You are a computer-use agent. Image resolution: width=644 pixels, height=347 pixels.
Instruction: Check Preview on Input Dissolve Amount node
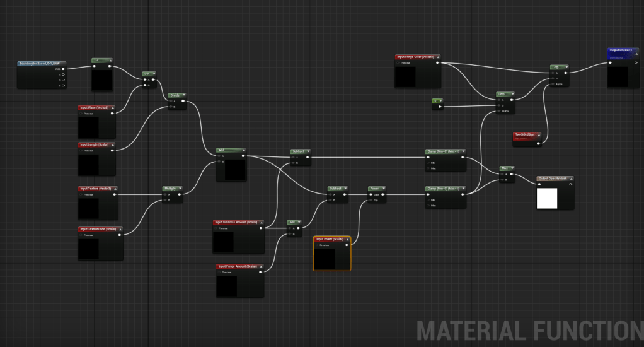216,228
